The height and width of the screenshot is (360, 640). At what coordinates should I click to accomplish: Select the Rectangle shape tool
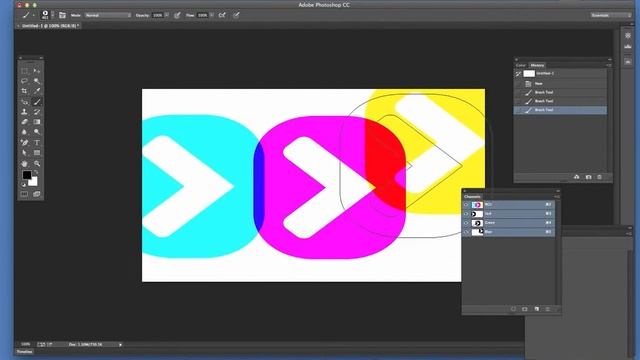[x=37, y=153]
